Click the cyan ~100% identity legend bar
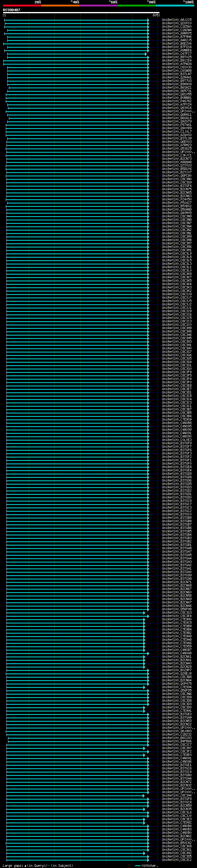Image resolution: width=197 pixels, height=868 pixels. coord(175,6)
